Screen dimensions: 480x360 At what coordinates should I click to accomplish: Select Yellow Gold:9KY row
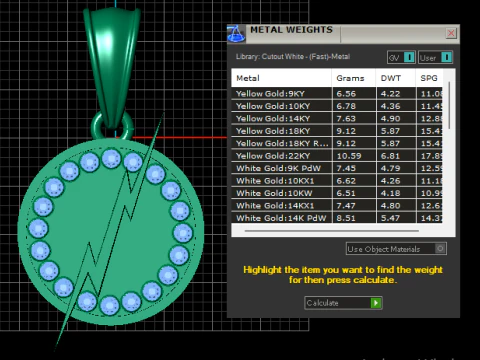point(337,94)
